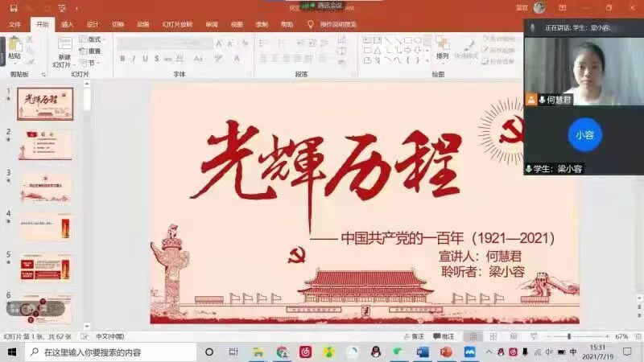Click PowerPoint icon on the taskbar
The height and width of the screenshot is (362, 644).
coord(446,352)
